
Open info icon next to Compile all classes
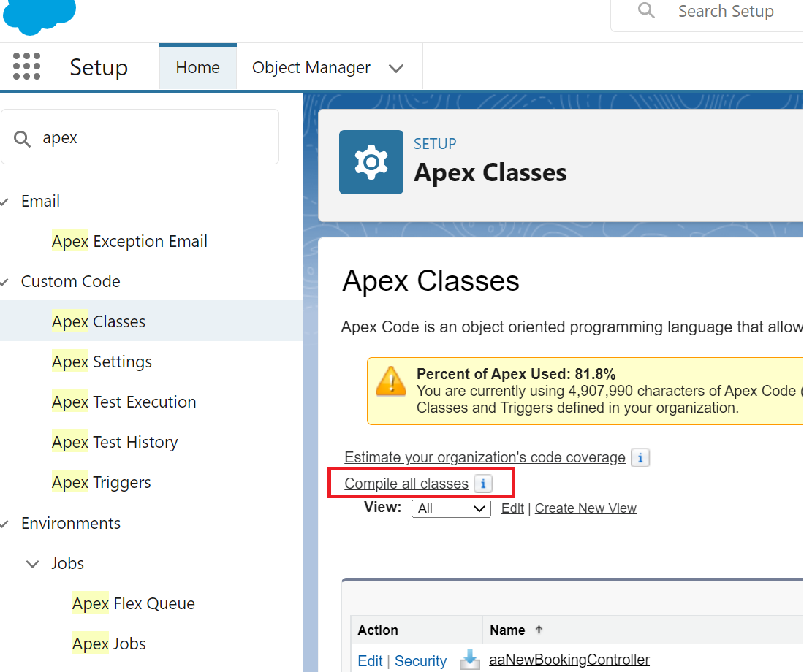coord(483,484)
